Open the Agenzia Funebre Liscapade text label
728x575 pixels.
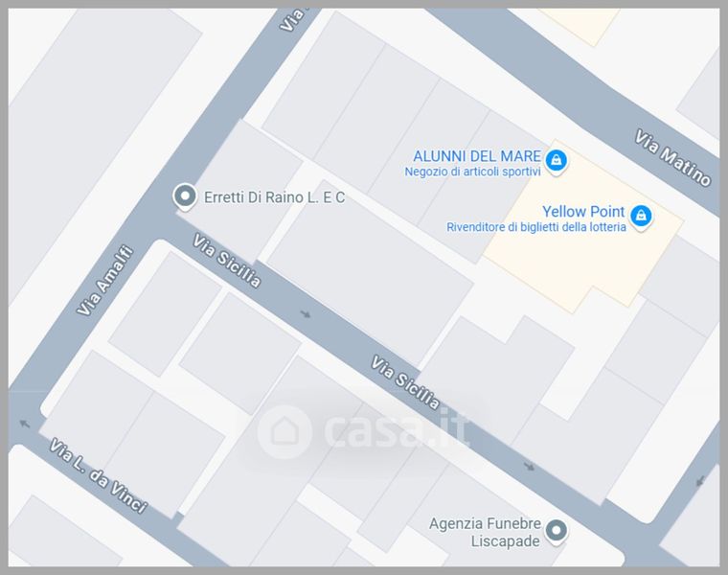[485, 532]
